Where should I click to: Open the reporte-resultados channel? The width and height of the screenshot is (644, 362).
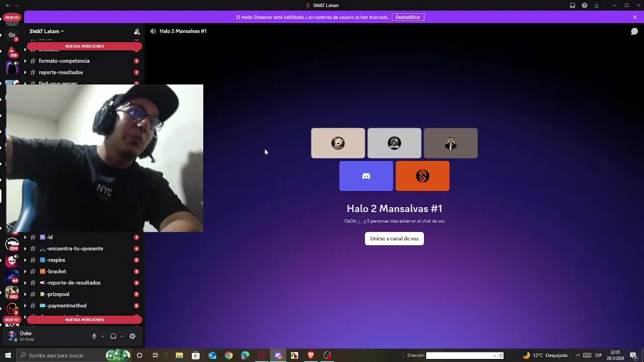pyautogui.click(x=84, y=72)
